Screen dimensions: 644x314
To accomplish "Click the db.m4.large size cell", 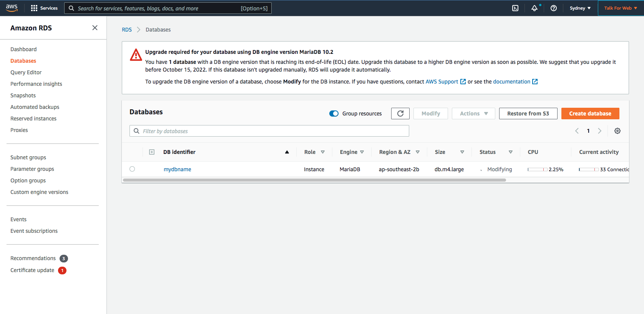I will (x=449, y=169).
